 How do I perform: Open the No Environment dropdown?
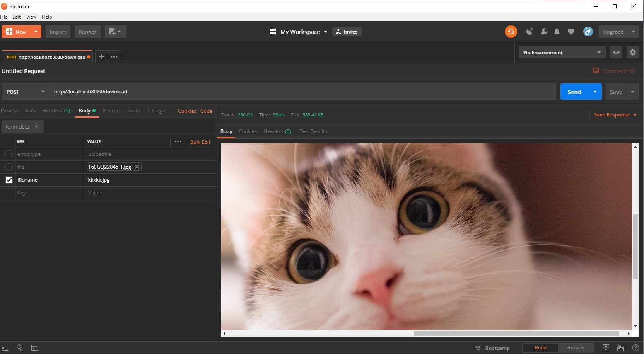tap(562, 52)
